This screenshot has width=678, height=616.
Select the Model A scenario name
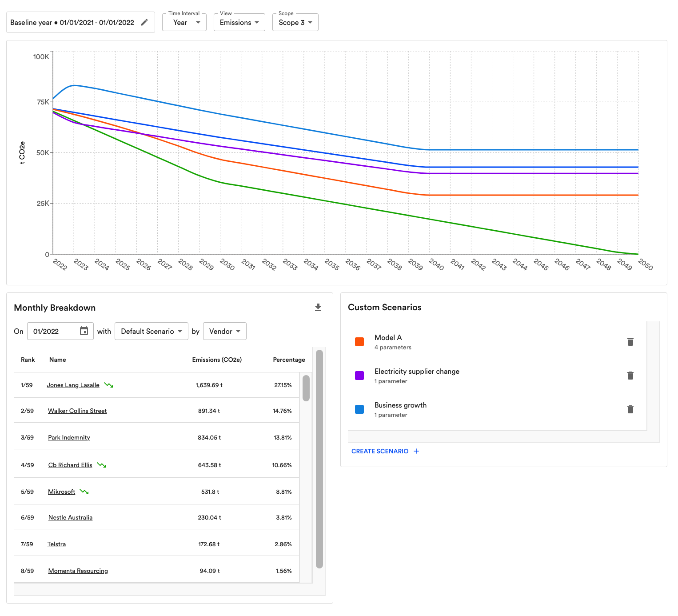point(388,337)
